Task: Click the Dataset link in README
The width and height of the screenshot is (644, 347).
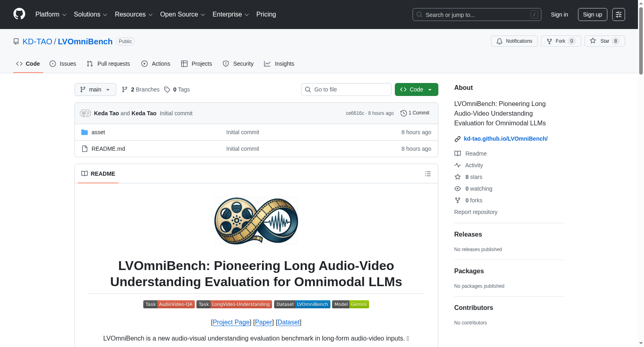Action: pyautogui.click(x=289, y=322)
